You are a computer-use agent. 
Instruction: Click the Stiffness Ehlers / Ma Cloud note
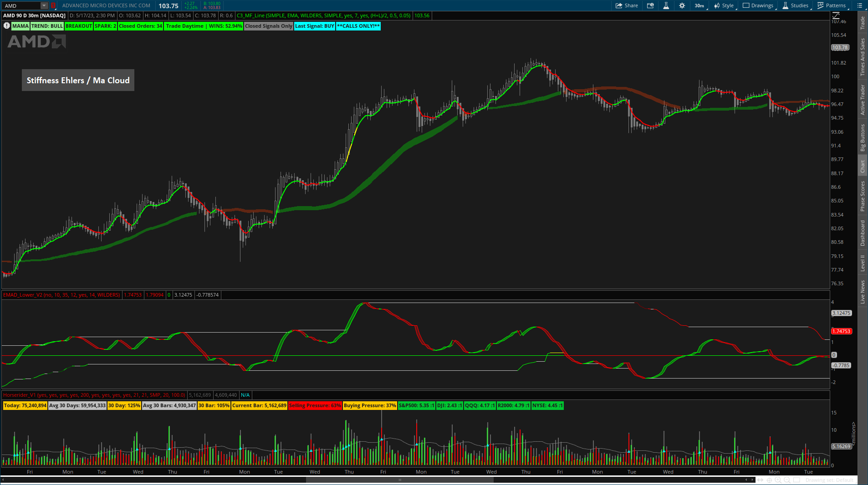coord(78,80)
